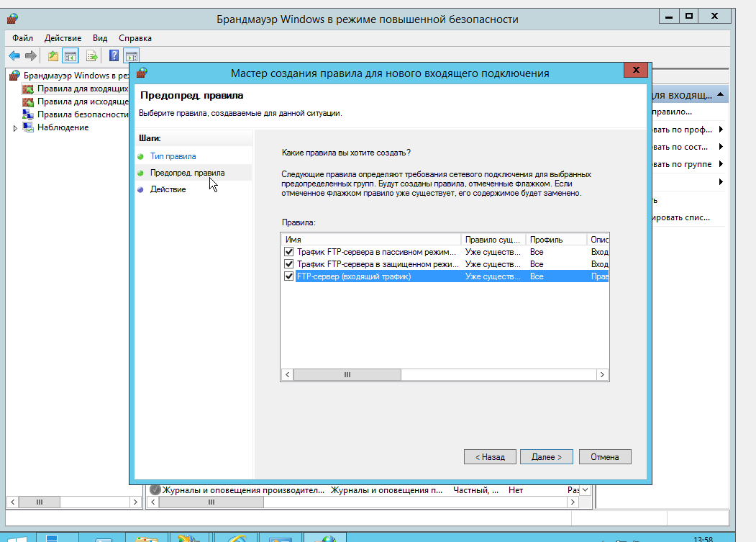Image resolution: width=756 pixels, height=542 pixels.
Task: Click the Back arrow toolbar icon
Action: click(x=14, y=56)
